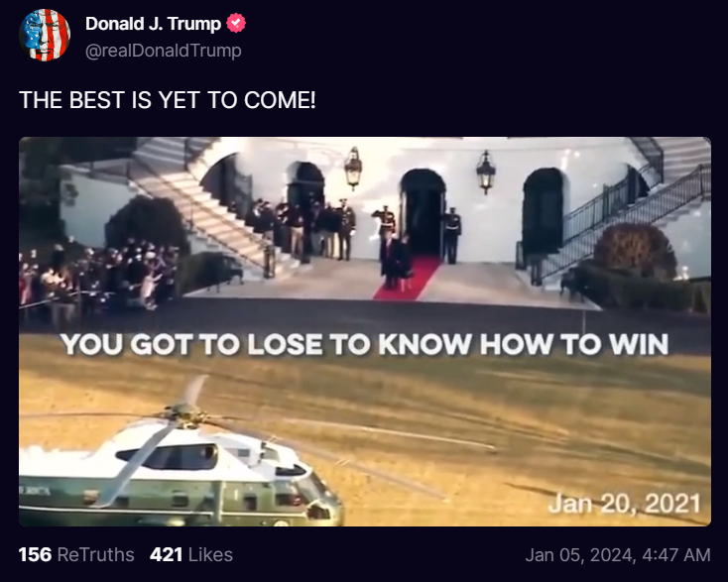Viewport: 728px width, 582px height.
Task: Click the pink verified badge
Action: coord(236,23)
